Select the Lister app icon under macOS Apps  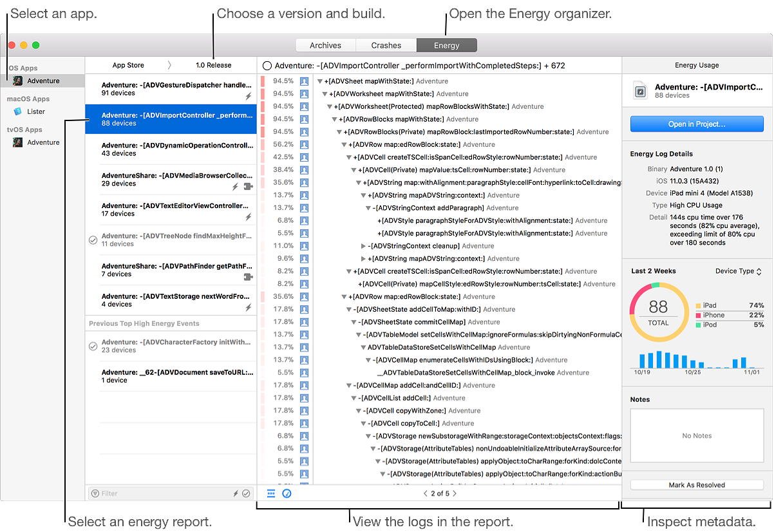pyautogui.click(x=18, y=112)
